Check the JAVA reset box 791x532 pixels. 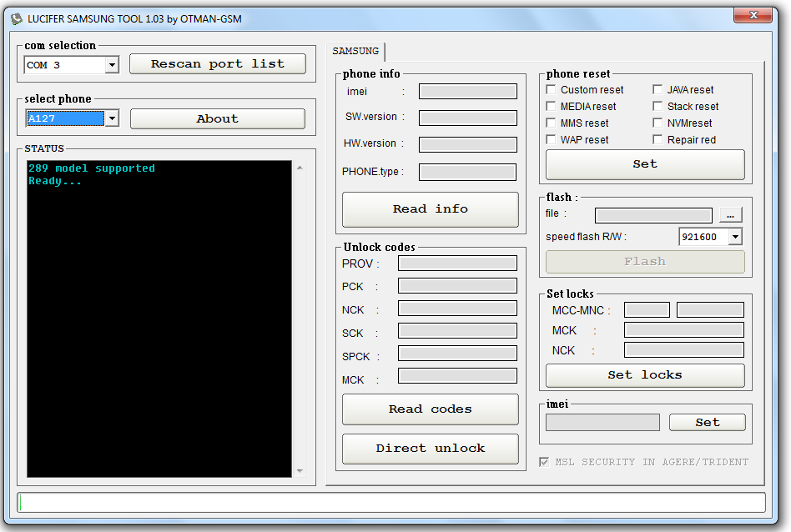[x=657, y=89]
